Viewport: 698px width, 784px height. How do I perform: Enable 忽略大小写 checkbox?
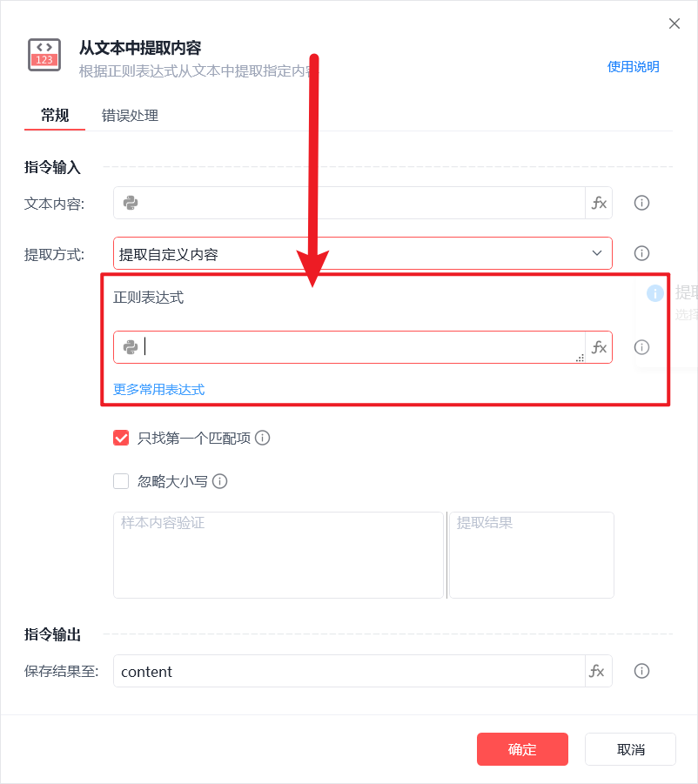coord(121,481)
